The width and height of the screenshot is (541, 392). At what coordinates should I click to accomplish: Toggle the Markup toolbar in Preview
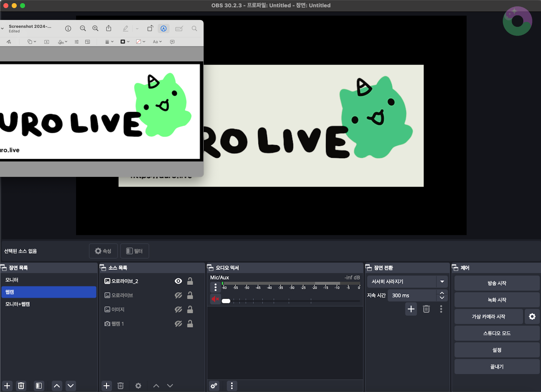click(x=164, y=28)
